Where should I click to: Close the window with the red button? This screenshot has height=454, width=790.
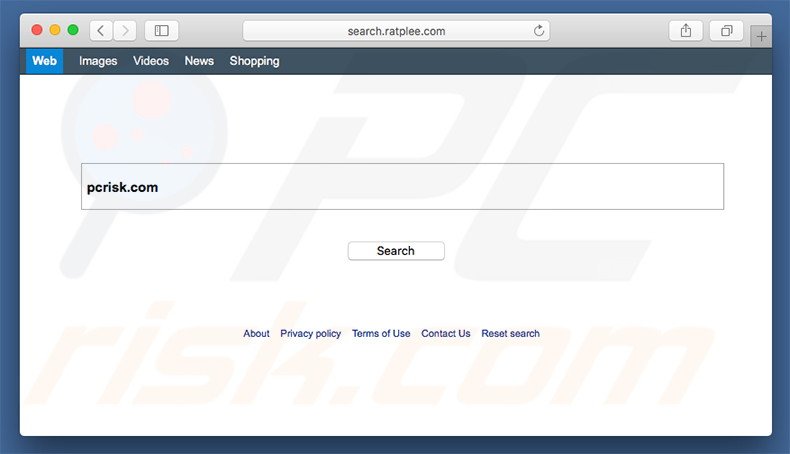[37, 30]
